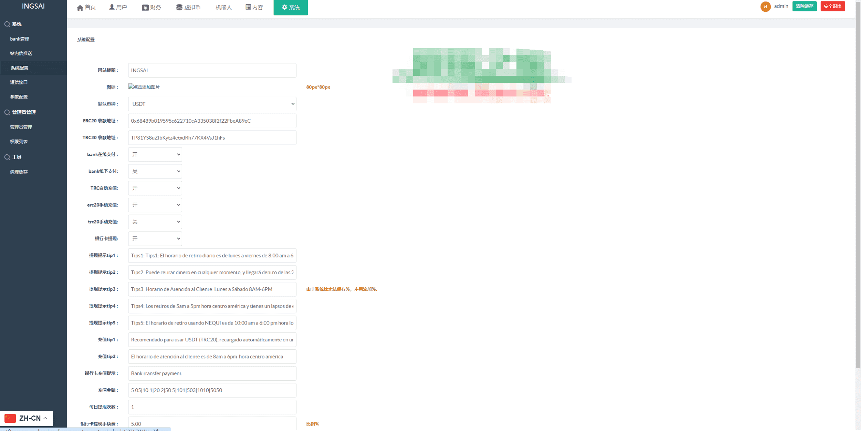Click the home icon in top navigation
868x431 pixels.
80,8
